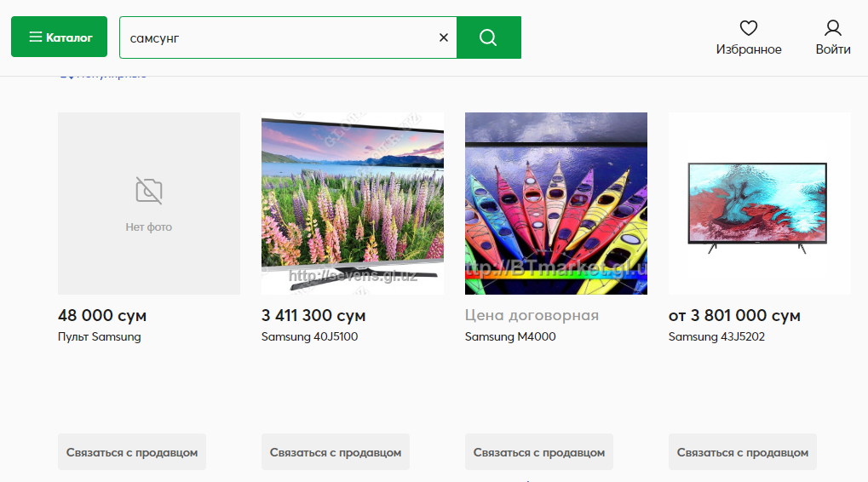Open the Samsung M4000 kayak image
The width and height of the screenshot is (868, 482).
click(x=555, y=204)
